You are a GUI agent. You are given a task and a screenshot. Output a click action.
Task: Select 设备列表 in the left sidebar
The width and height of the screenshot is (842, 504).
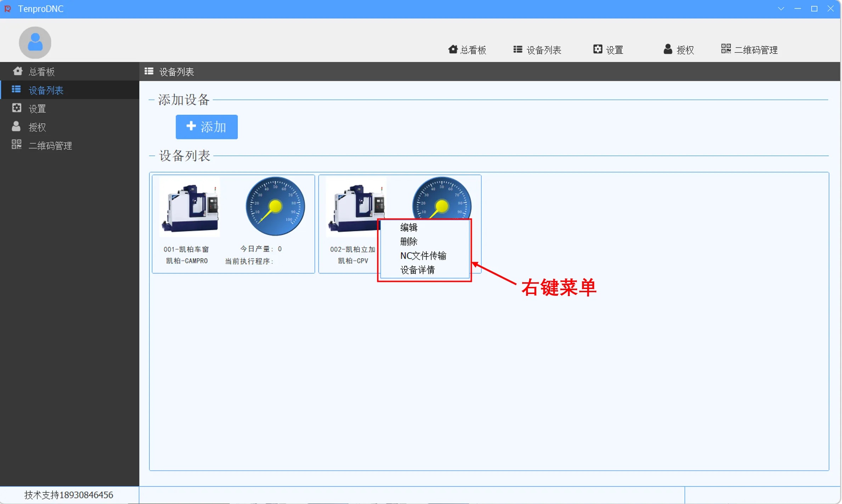[46, 90]
